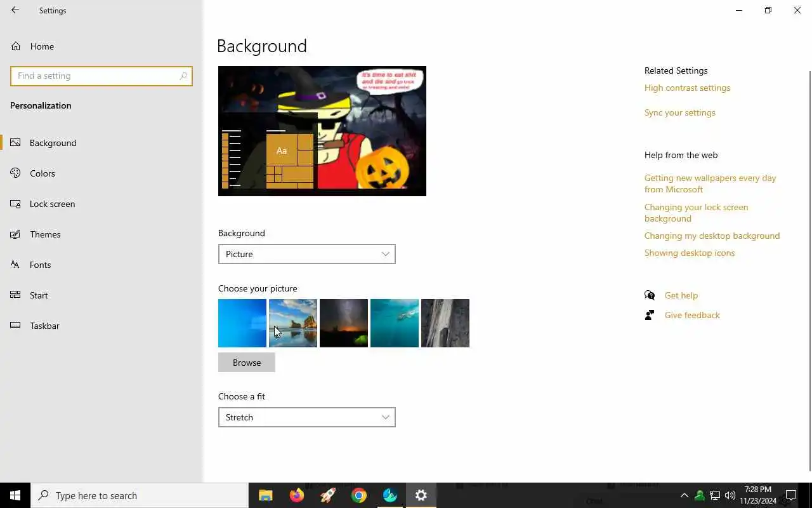This screenshot has width=812, height=508.
Task: Open Sync your settings link
Action: pyautogui.click(x=680, y=112)
